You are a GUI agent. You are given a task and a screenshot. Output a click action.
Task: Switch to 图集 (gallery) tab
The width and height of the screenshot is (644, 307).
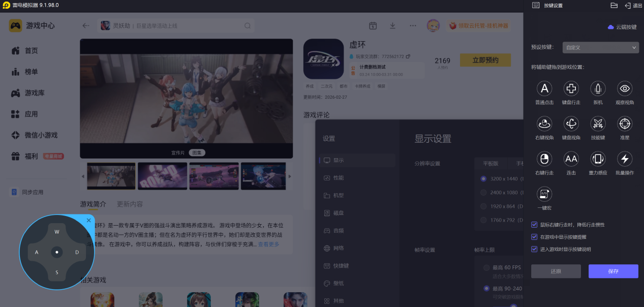(197, 152)
